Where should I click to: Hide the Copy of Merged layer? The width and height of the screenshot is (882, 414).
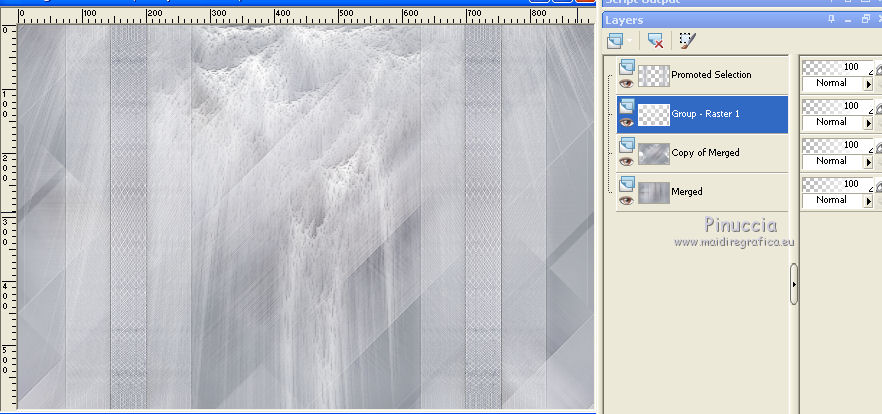(x=627, y=161)
